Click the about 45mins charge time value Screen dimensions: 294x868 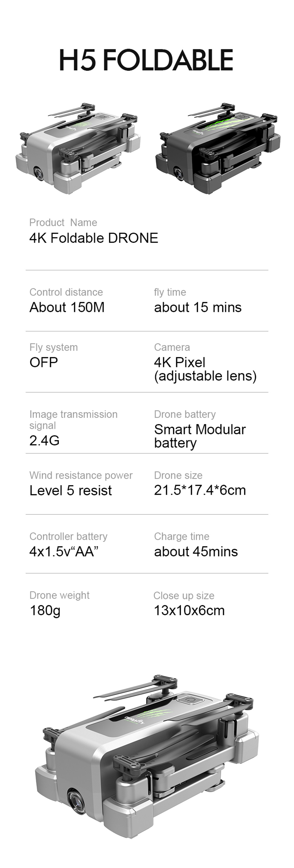click(196, 551)
